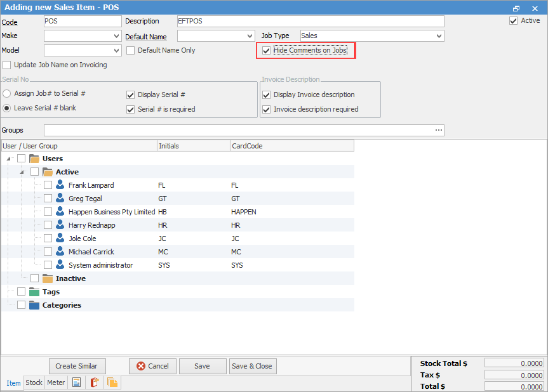
Task: Click the Inactive folder icon
Action: coord(48,278)
